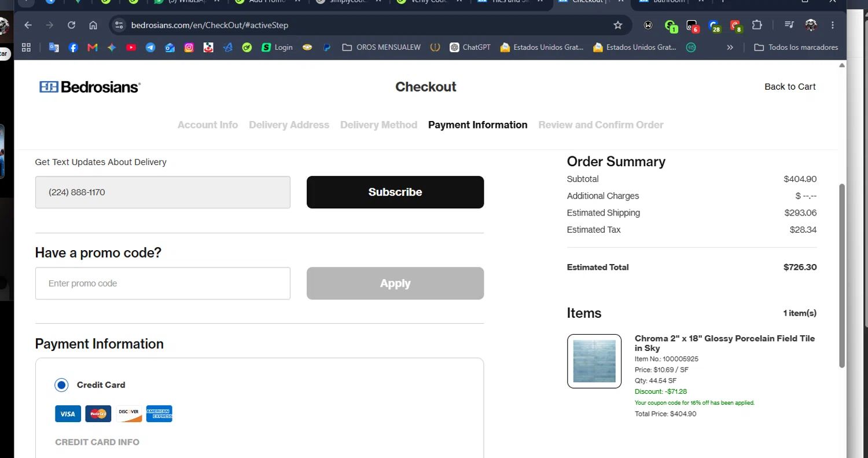
Task: Click the Subscribe button
Action: (395, 192)
